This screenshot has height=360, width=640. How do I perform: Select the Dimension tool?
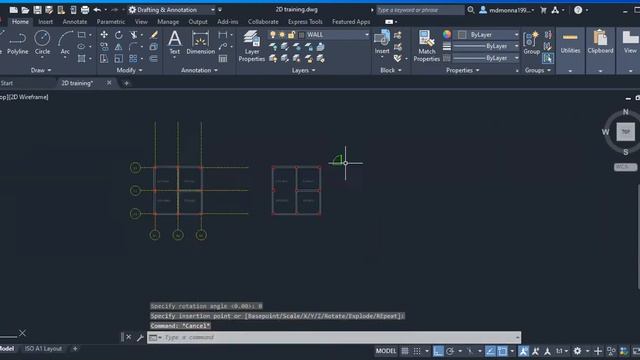[x=200, y=42]
